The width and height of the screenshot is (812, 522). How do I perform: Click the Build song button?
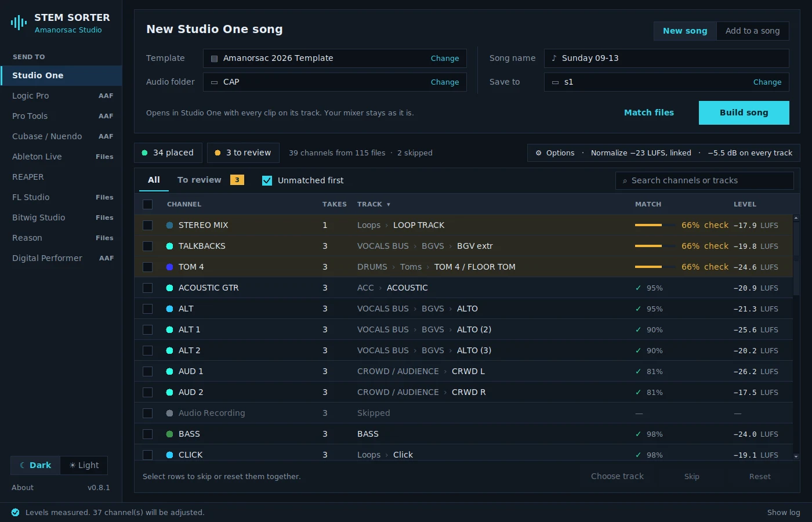[744, 113]
